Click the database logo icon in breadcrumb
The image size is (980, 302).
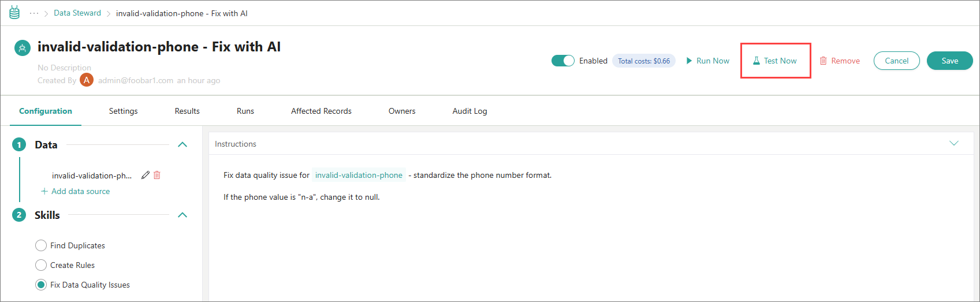point(14,13)
